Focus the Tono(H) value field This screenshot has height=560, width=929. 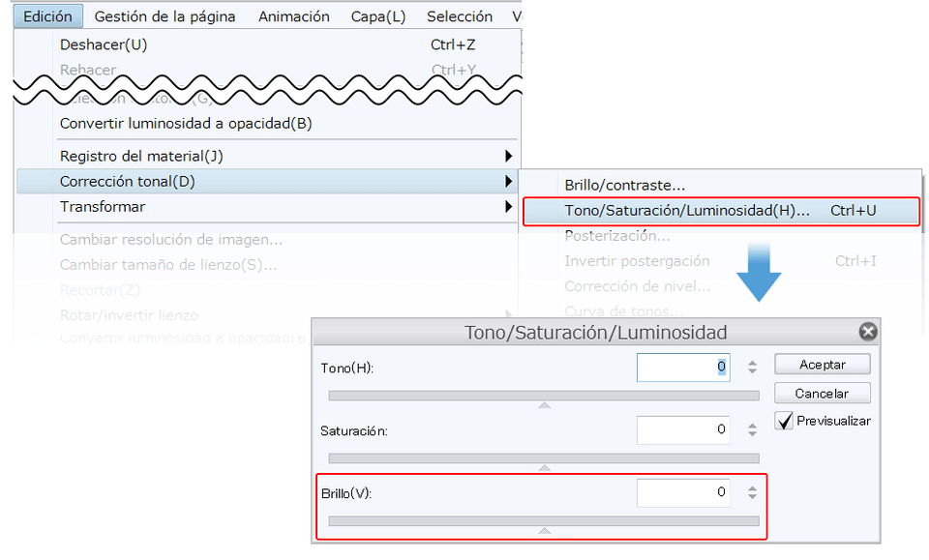pos(683,368)
